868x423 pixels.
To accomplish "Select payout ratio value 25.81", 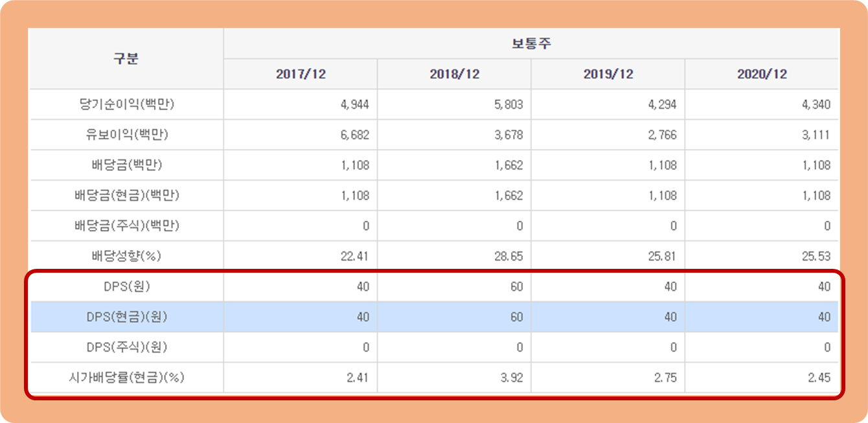I will click(662, 257).
